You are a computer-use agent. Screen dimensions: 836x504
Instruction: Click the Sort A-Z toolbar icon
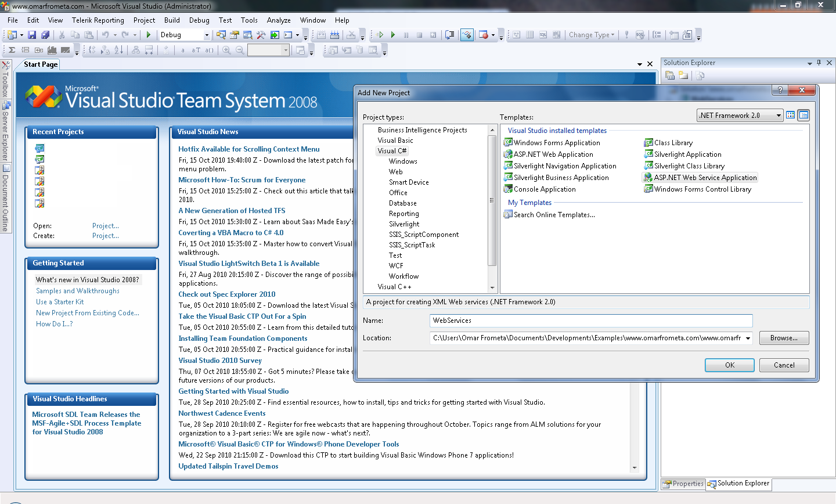pos(118,51)
